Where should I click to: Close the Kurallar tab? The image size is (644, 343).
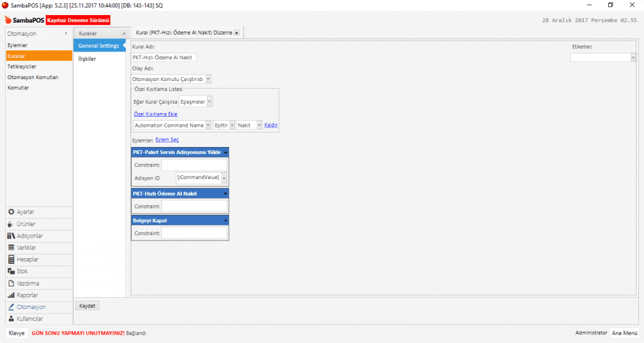(x=124, y=33)
